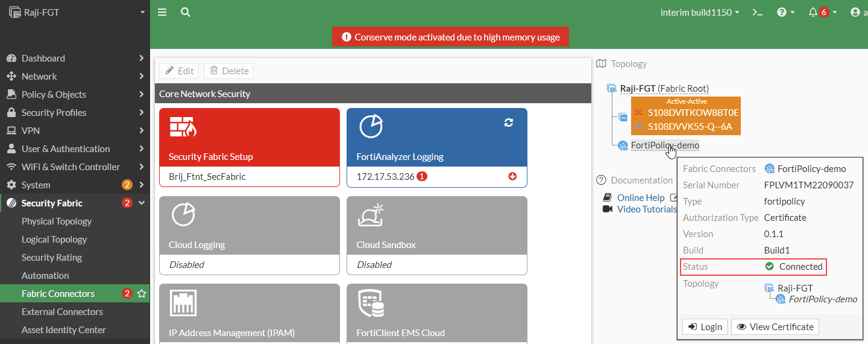Click the Authorization Type Certificate value
The image size is (868, 344).
coord(785,217)
